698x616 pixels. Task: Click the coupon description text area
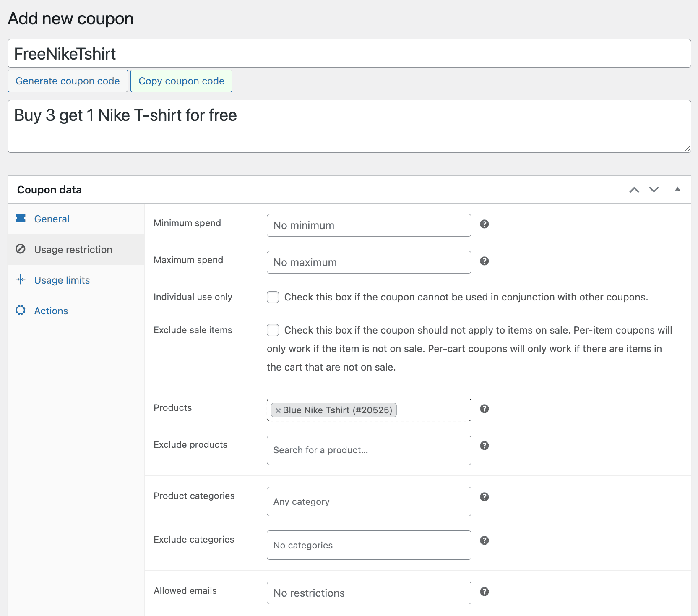coord(349,126)
